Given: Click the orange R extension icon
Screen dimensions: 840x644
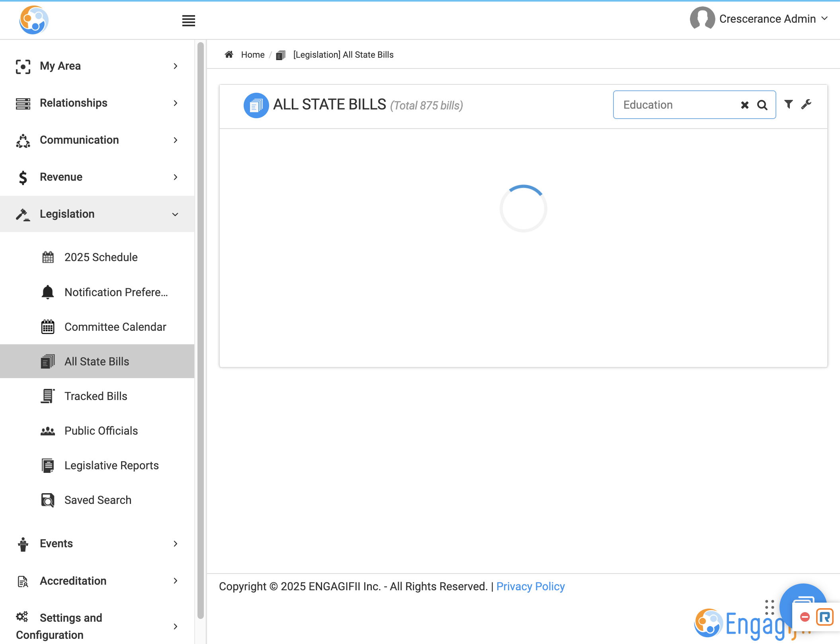Looking at the screenshot, I should point(824,617).
